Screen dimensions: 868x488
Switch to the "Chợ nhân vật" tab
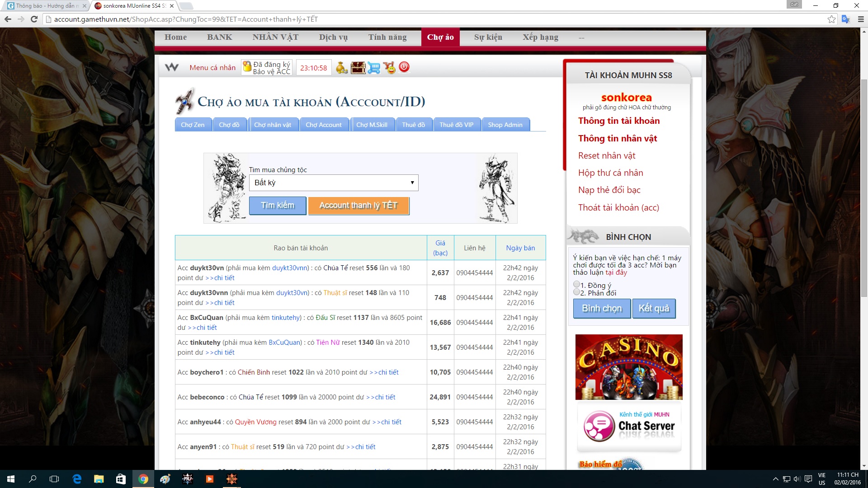[273, 125]
